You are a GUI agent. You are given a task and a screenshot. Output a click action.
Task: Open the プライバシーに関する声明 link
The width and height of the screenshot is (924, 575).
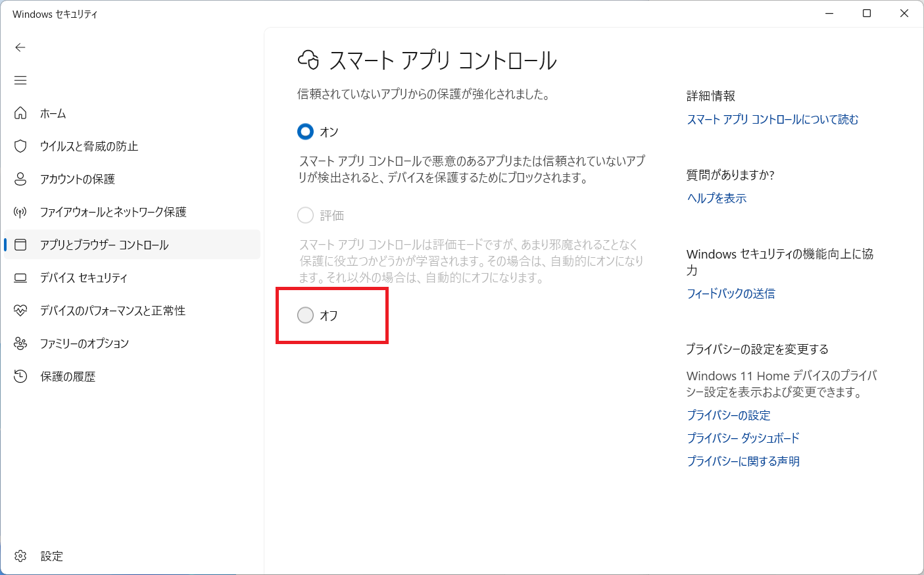click(x=743, y=461)
